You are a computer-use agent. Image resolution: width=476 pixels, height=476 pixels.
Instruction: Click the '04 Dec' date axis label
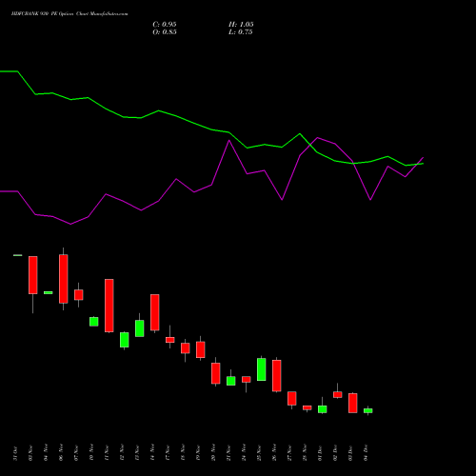(366, 453)
